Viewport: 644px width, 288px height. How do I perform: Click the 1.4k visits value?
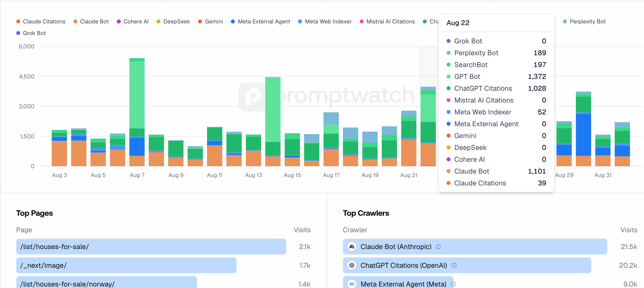304,284
